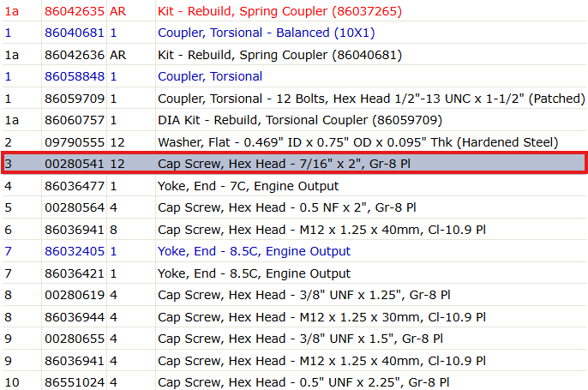The height and width of the screenshot is (390, 588).
Task: Select red Kit - Rebuild, Spring Coupler (86037265)
Action: coord(279,11)
